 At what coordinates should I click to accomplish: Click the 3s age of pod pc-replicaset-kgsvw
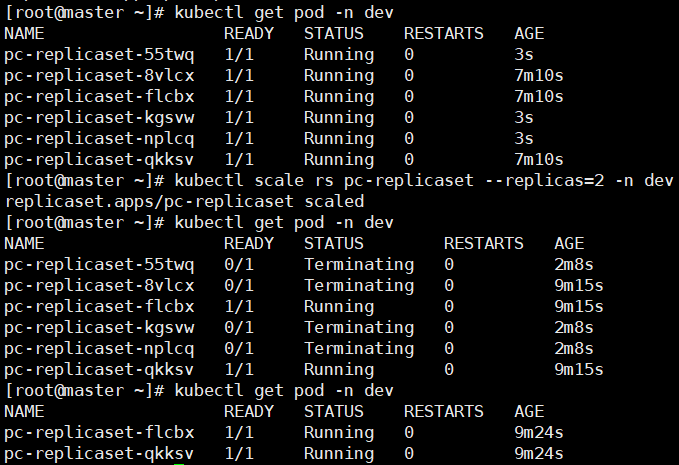(x=523, y=117)
